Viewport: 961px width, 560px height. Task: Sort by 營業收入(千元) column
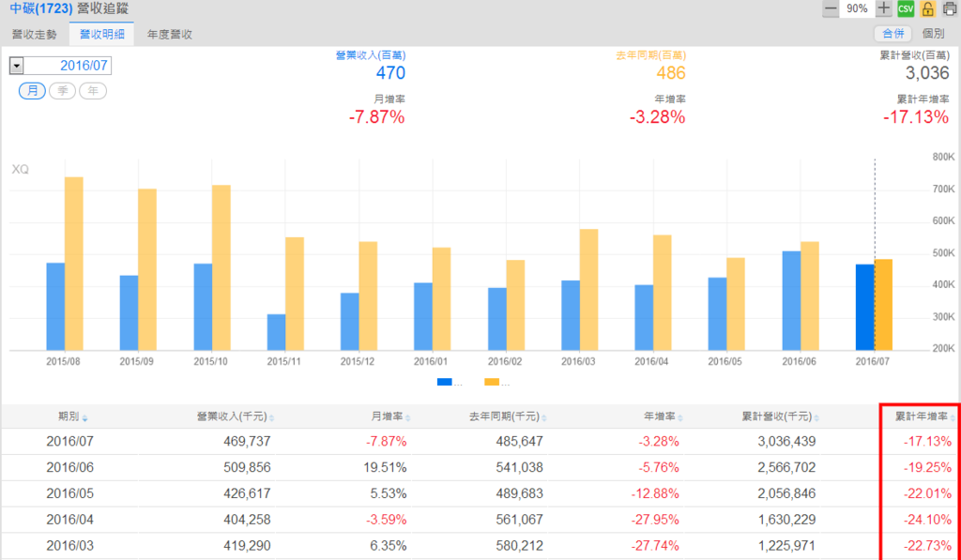(236, 416)
